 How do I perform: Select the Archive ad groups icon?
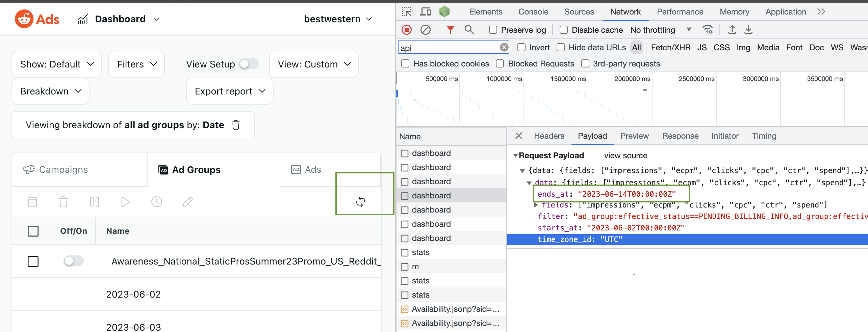coord(32,201)
